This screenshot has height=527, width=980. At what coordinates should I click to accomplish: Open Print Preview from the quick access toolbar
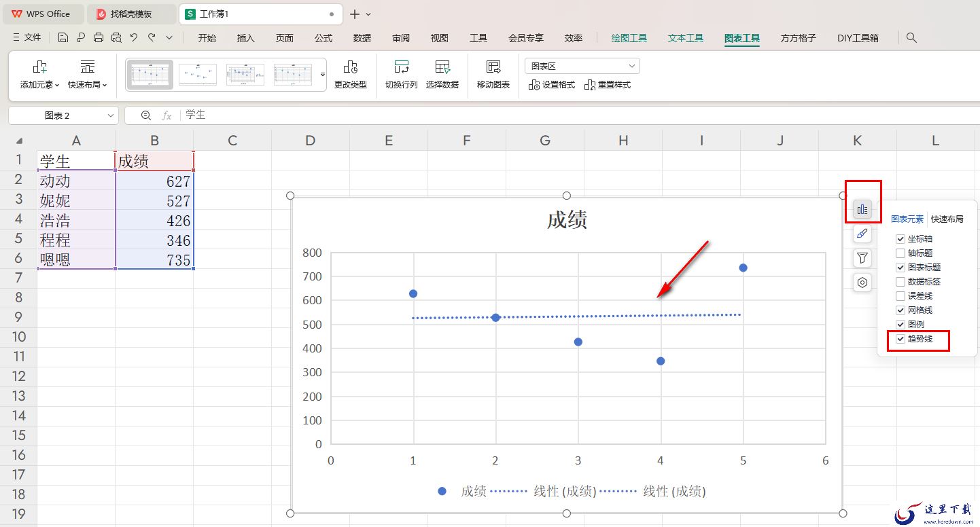pos(116,38)
